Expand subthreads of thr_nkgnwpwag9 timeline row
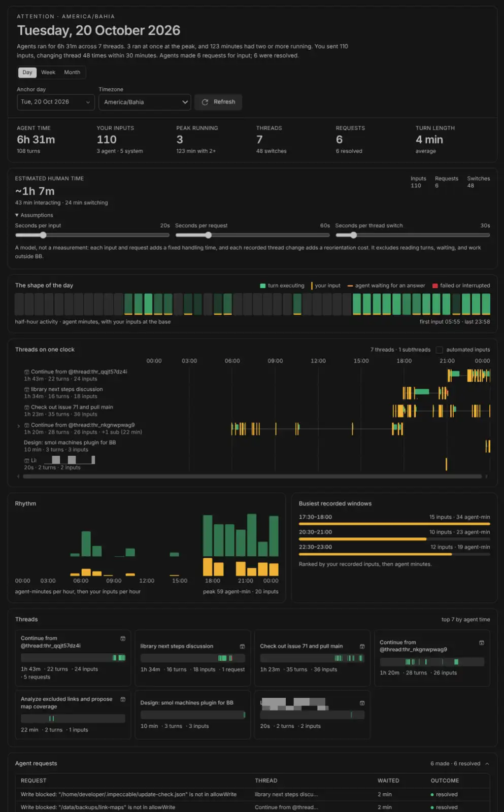This screenshot has height=812, width=504. [19, 426]
